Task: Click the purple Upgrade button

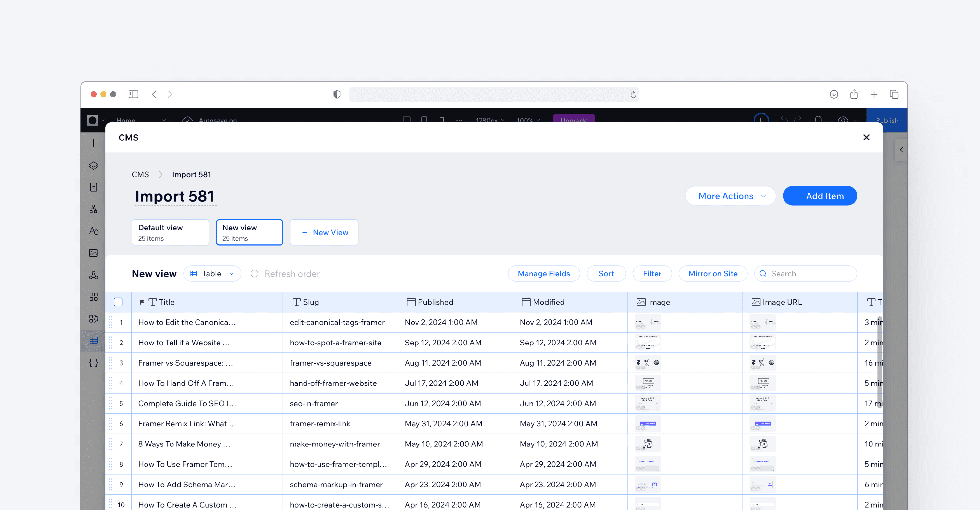Action: point(574,119)
